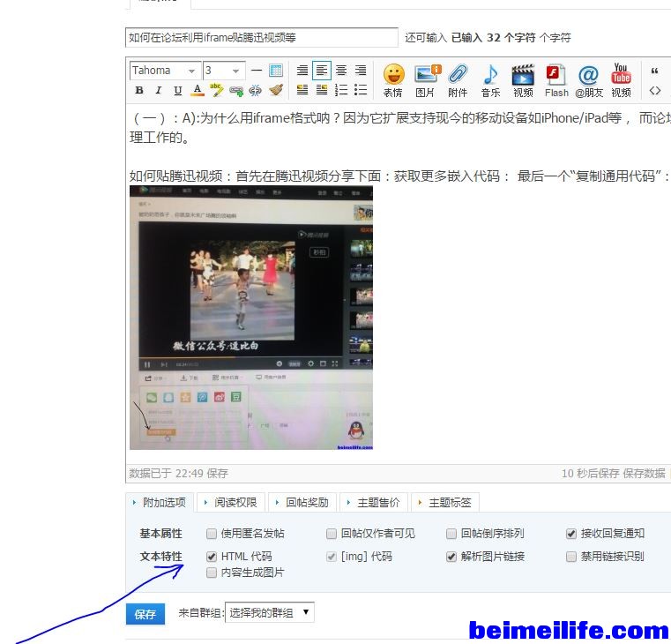Click the 保存数据 link in status bar
The image size is (671, 644).
pos(644,474)
